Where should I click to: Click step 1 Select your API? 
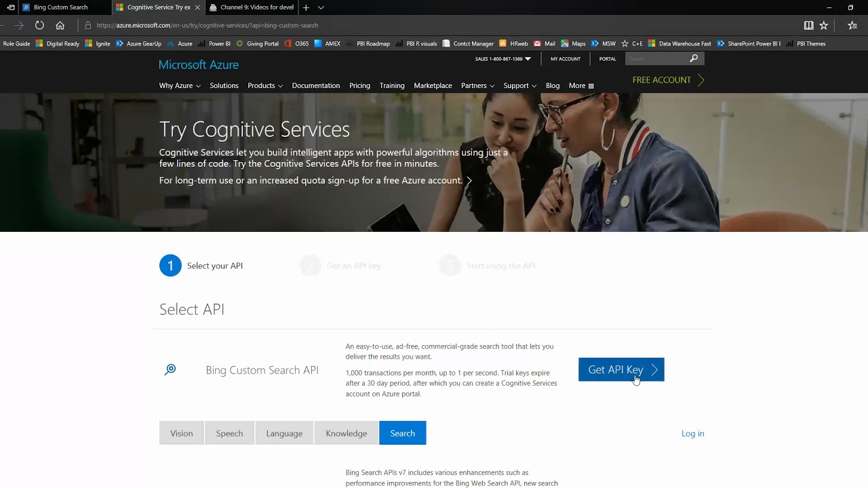coord(201,266)
